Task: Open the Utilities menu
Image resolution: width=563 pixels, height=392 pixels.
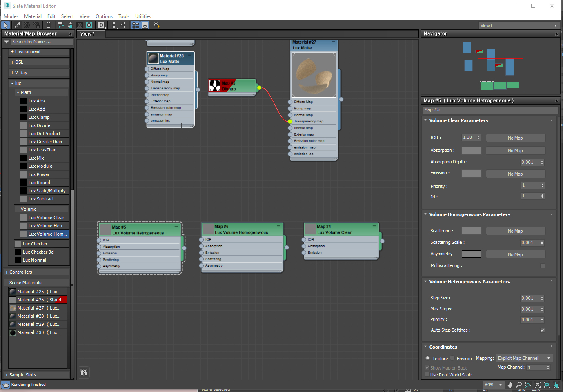Action: coord(143,16)
